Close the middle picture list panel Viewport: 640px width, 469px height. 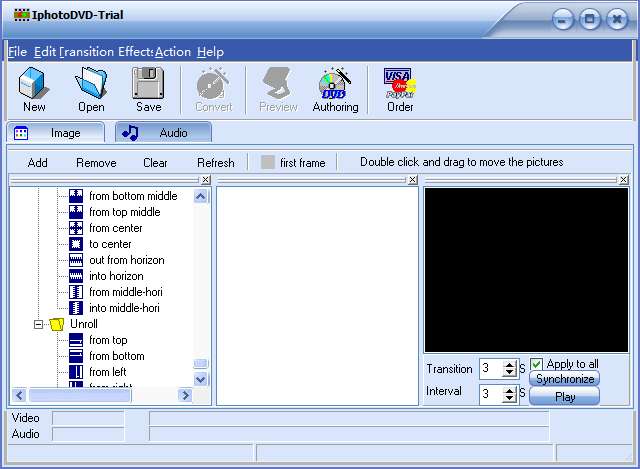(x=413, y=180)
